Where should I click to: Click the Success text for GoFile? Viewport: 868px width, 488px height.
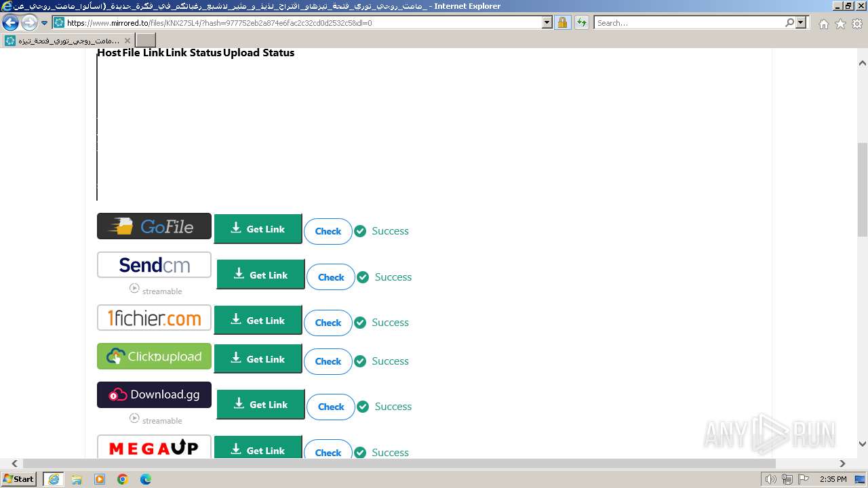[x=390, y=231]
